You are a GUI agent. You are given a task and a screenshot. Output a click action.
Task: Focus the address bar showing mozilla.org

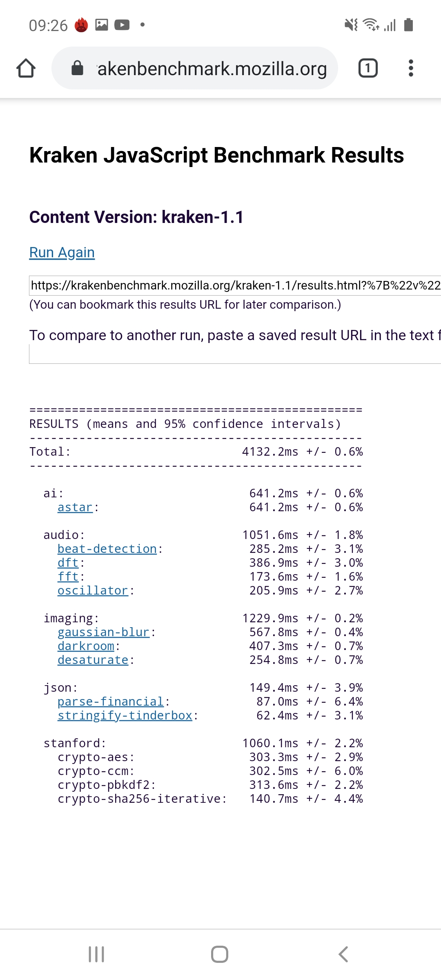click(212, 68)
